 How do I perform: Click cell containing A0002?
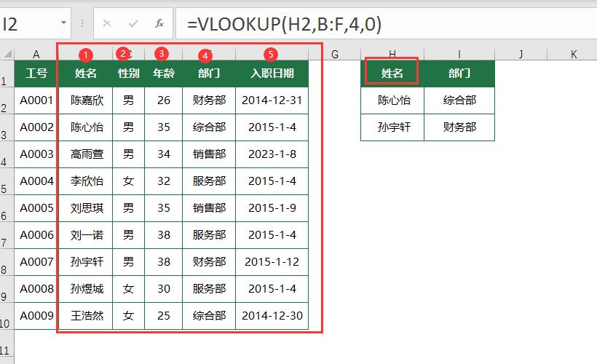(36, 127)
